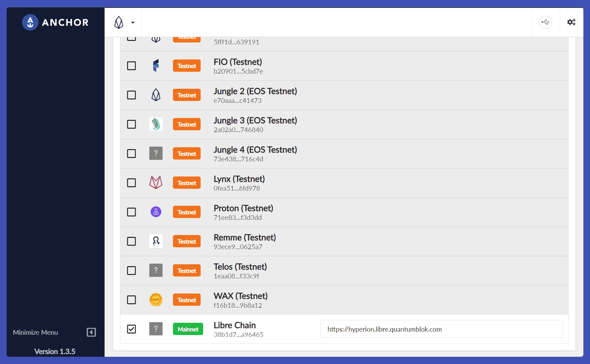
Task: Click chain ID 2a02a0...746840
Action: click(x=238, y=130)
